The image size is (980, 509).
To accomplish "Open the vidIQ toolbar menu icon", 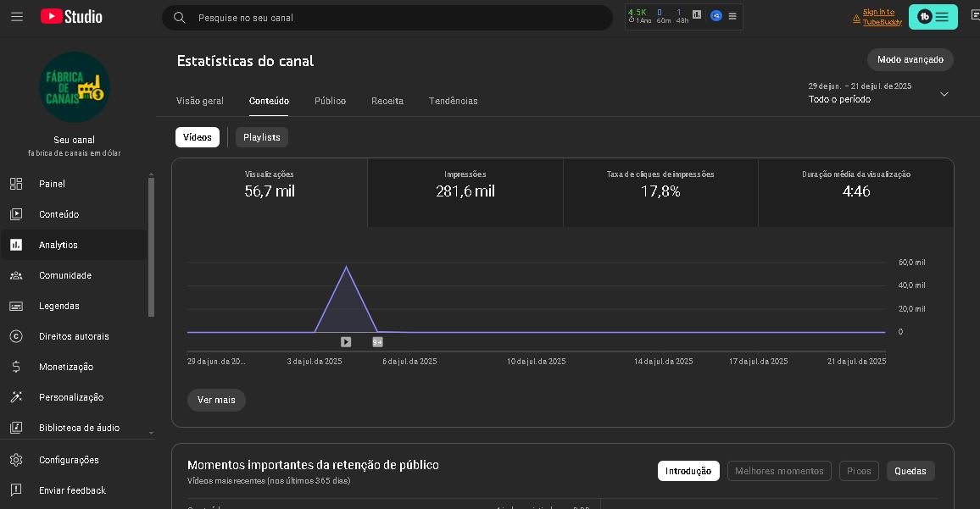I will click(x=732, y=16).
